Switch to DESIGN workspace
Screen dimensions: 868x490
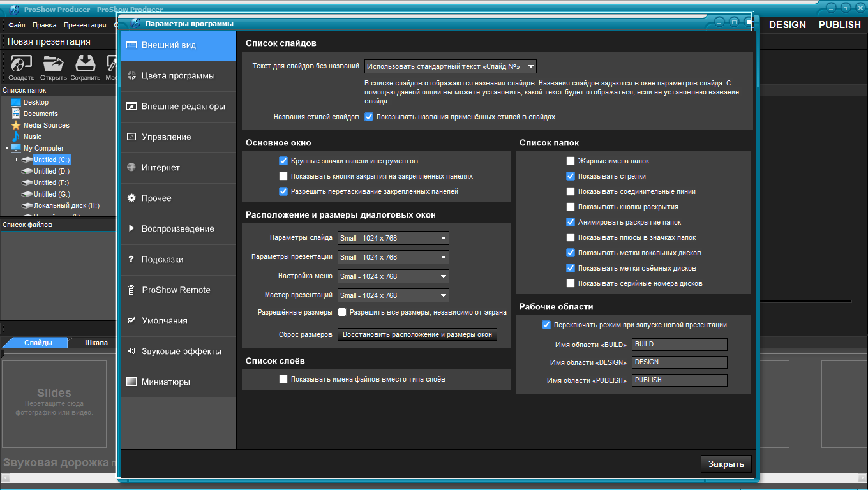coord(788,24)
